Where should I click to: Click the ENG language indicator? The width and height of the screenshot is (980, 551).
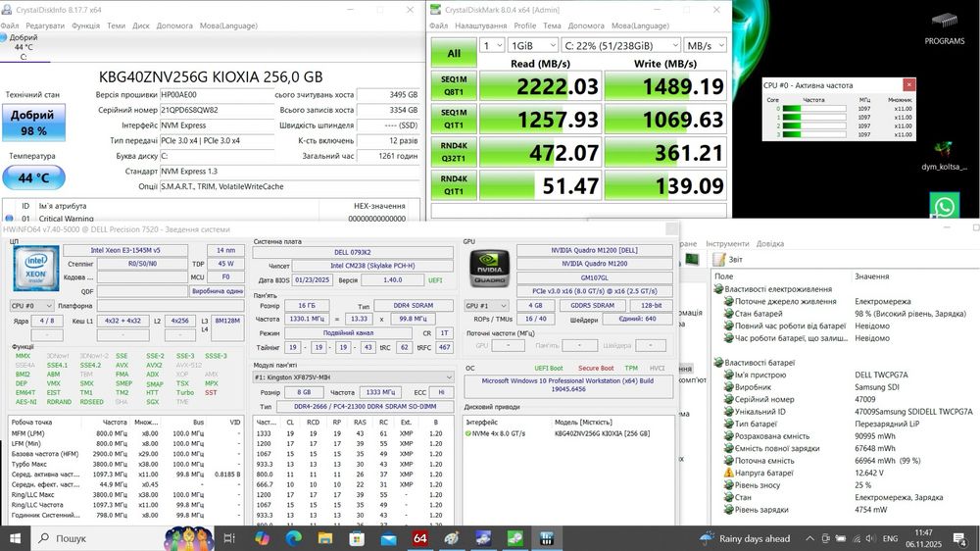click(x=890, y=538)
